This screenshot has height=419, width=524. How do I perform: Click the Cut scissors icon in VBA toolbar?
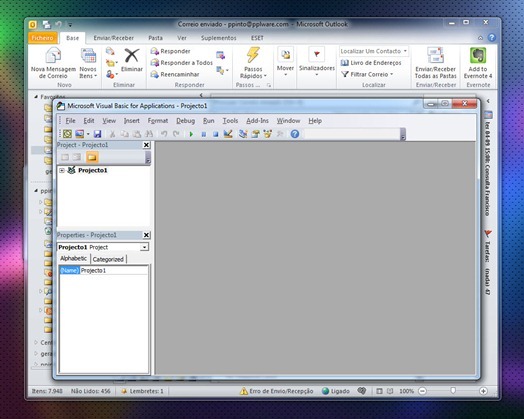(x=112, y=134)
